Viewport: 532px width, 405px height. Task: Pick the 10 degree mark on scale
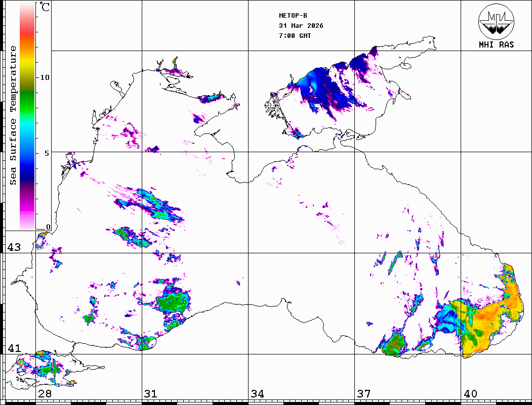(x=45, y=77)
